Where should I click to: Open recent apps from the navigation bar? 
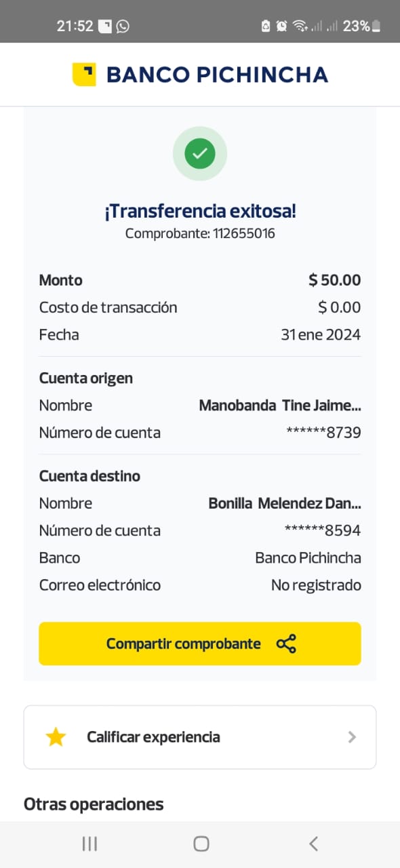pos(89,844)
